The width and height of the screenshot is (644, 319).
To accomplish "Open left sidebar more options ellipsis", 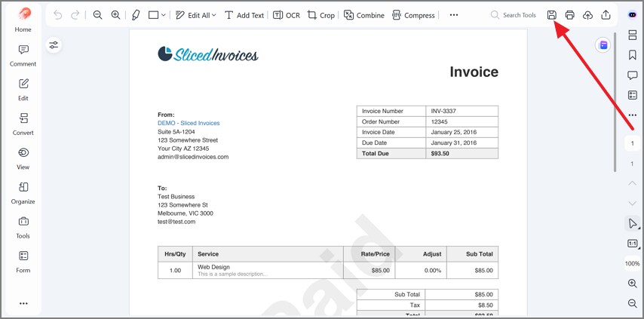I will [23, 303].
